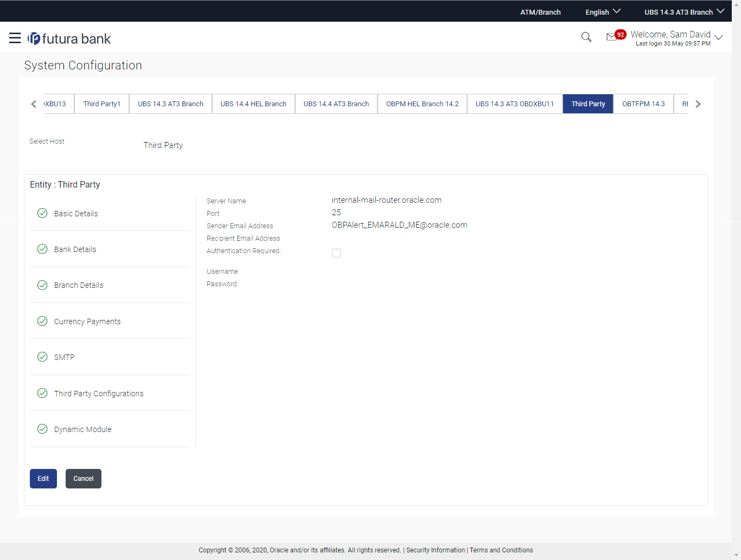Click the Entity : Third Party heading
Viewport: 741px width, 560px height.
[65, 184]
